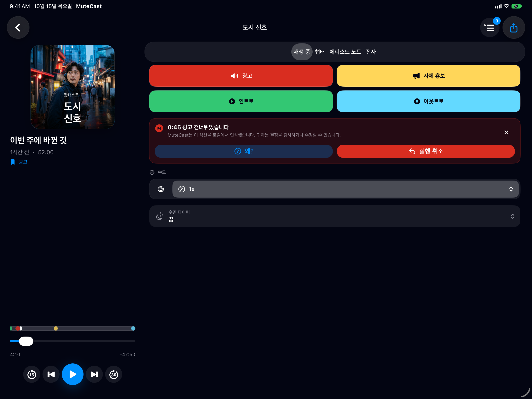Click the sleep timer moon icon
This screenshot has width=532, height=399.
(159, 216)
